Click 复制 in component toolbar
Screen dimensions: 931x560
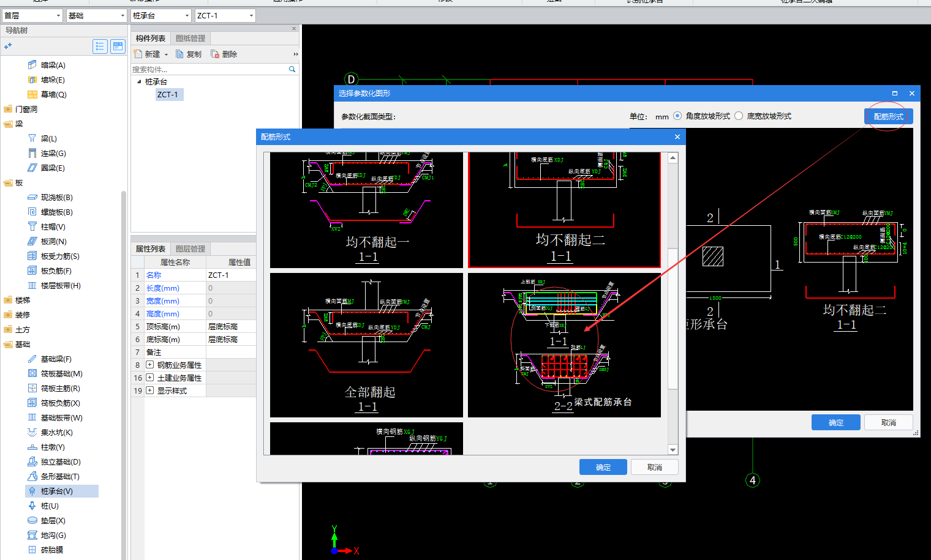[189, 54]
